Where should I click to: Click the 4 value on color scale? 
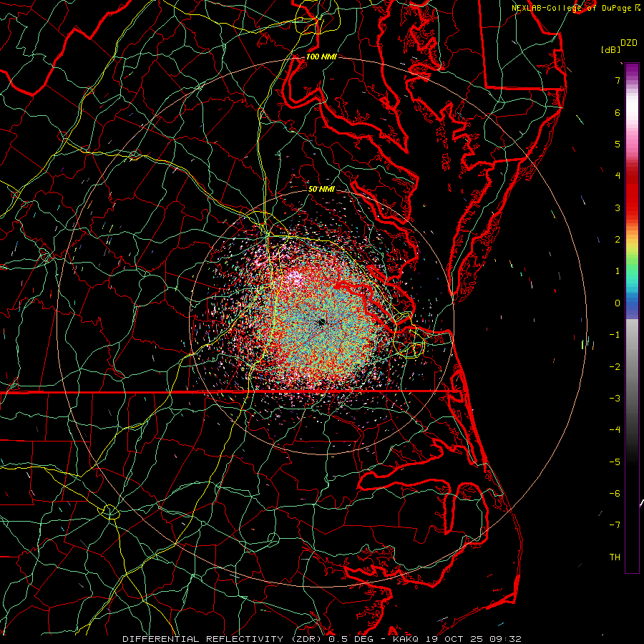click(x=618, y=176)
